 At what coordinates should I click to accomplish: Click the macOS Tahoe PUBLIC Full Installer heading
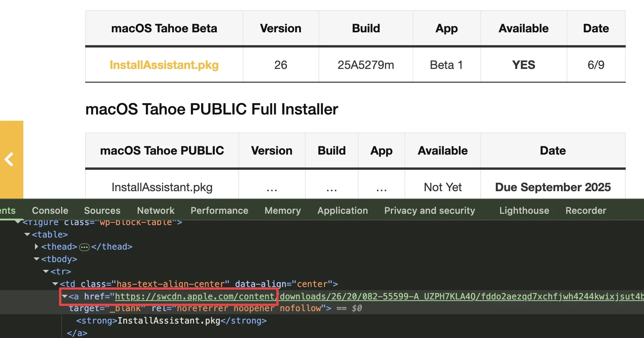[x=212, y=109]
